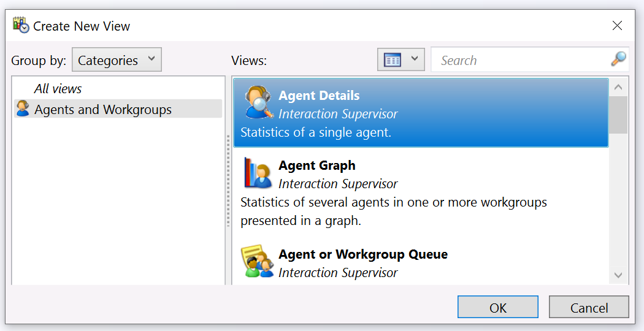Click the views list scroll down arrow
The height and width of the screenshot is (331, 644).
[x=618, y=275]
